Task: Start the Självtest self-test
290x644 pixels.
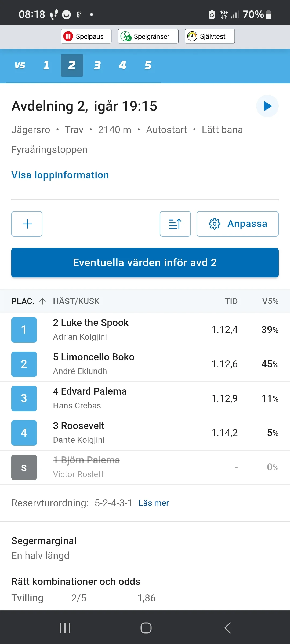Action: pyautogui.click(x=209, y=36)
